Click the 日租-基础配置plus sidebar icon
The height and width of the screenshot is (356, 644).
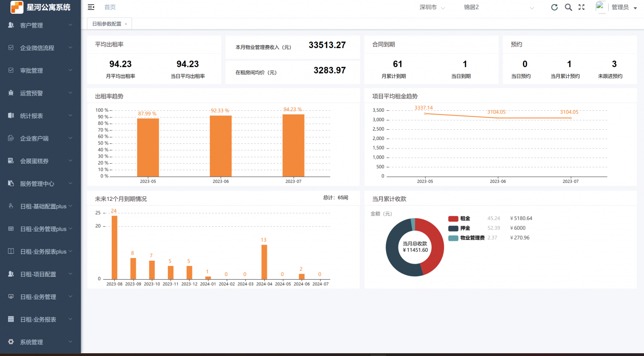(x=11, y=206)
